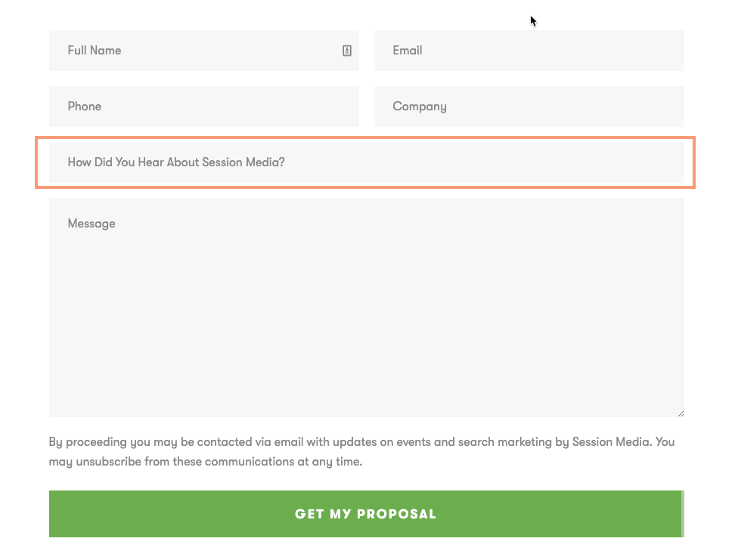Click into the Email field

[x=529, y=51]
